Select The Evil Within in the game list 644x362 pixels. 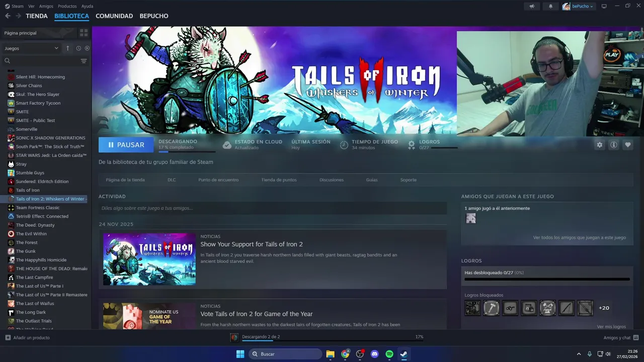[31, 234]
